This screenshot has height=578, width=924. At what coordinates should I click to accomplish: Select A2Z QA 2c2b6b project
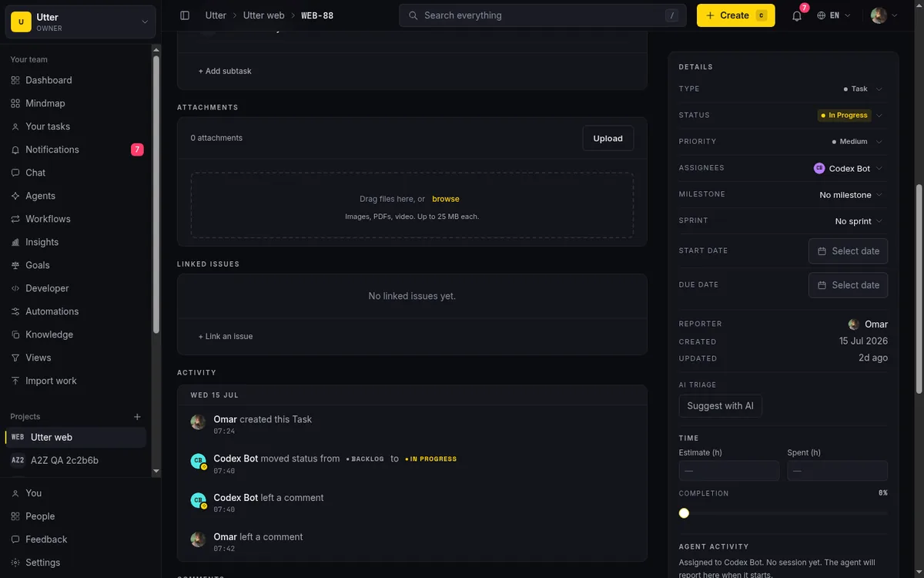click(75, 460)
